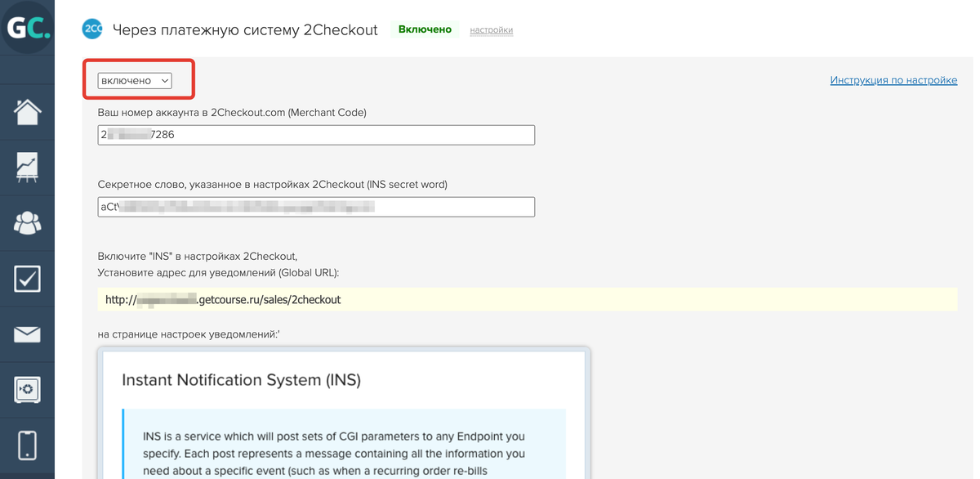Open the 'включено' status dropdown

click(135, 80)
